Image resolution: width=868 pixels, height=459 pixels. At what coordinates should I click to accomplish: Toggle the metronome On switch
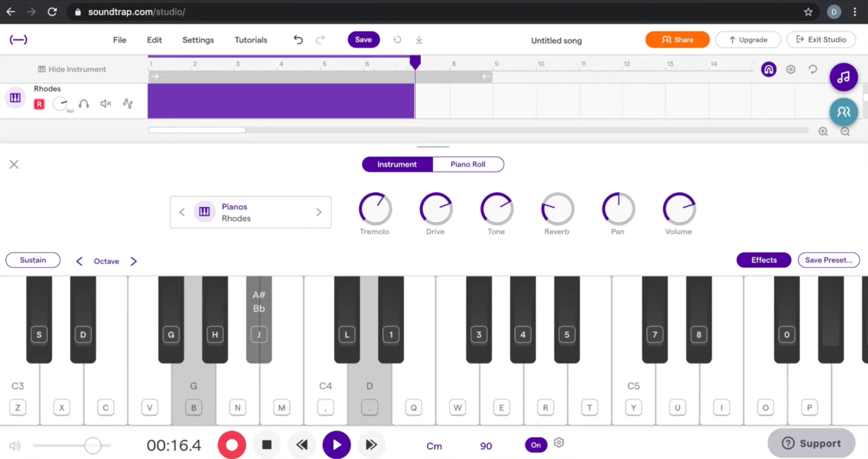pos(535,445)
